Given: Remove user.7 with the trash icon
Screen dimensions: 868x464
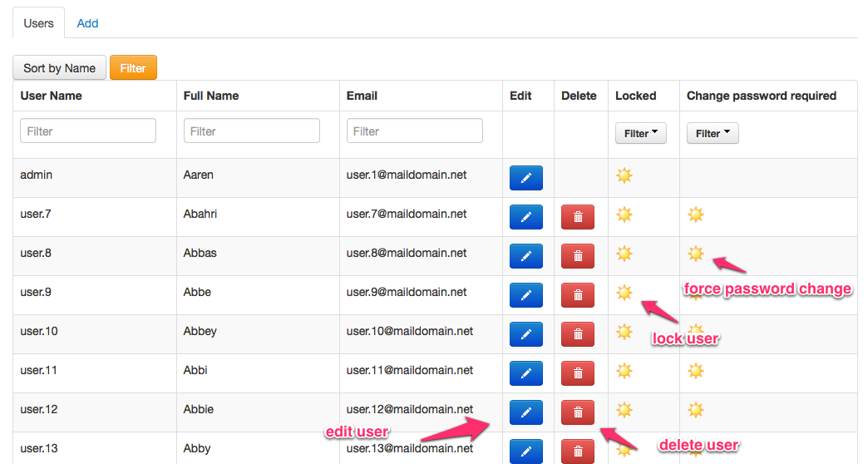Looking at the screenshot, I should tap(578, 216).
